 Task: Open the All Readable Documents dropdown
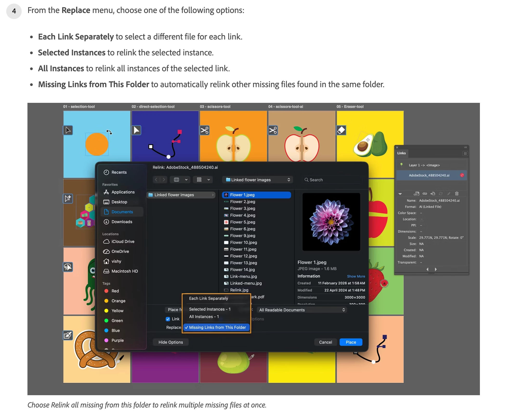tap(302, 310)
